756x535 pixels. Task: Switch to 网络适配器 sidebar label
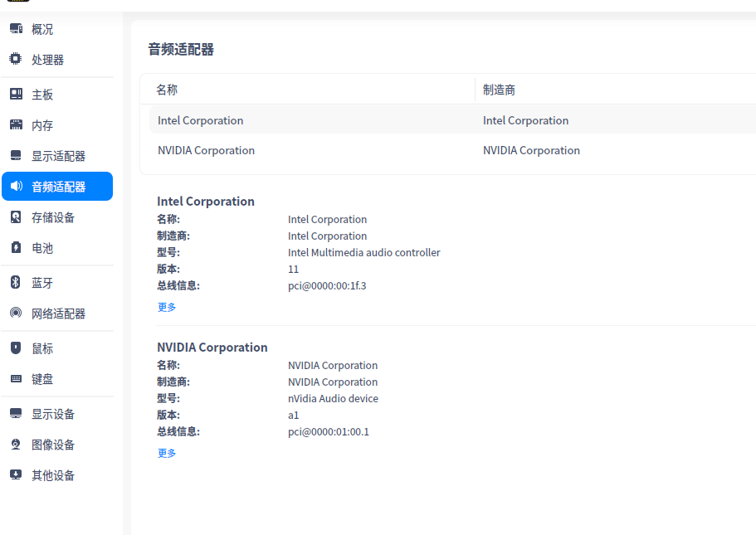[x=58, y=314]
